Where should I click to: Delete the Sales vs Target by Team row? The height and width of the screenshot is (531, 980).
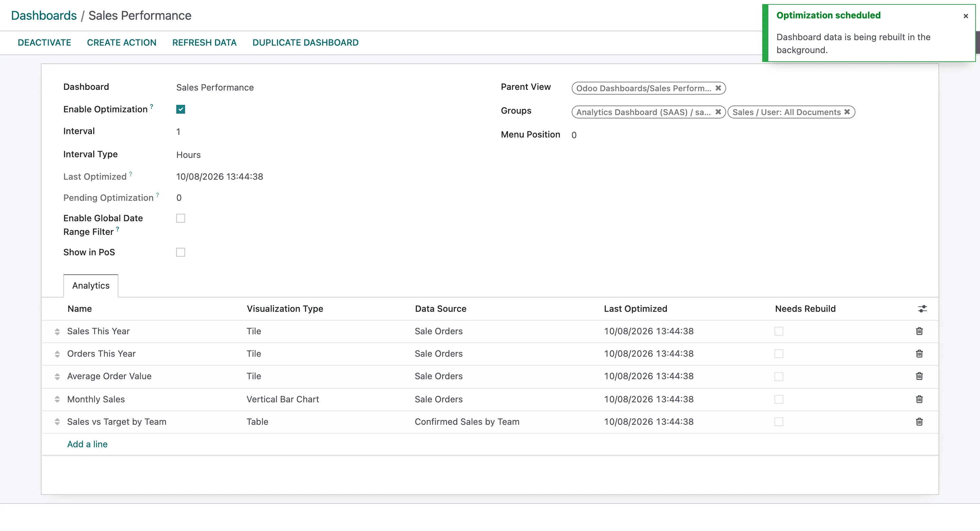[919, 422]
